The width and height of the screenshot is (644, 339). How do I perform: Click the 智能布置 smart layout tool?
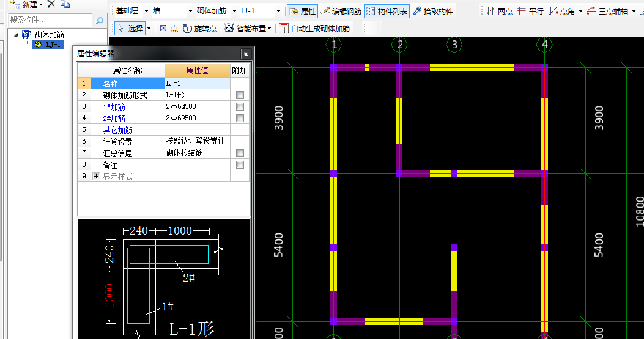point(246,28)
